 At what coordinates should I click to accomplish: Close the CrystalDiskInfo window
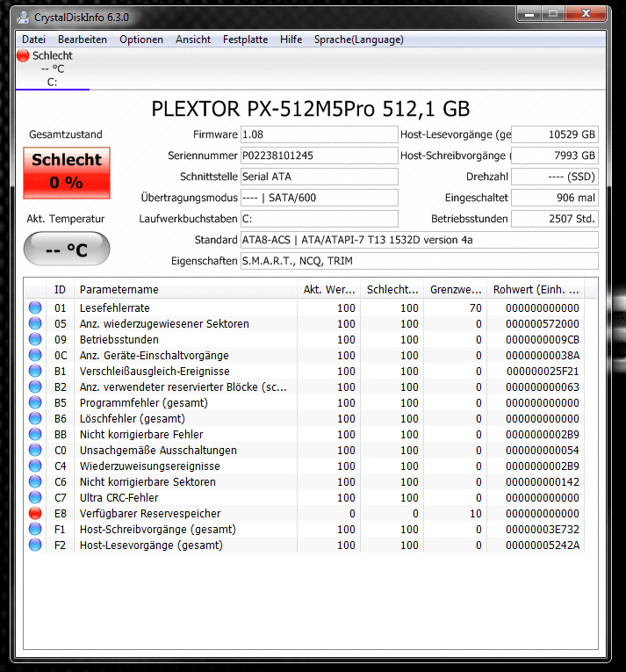[x=586, y=14]
